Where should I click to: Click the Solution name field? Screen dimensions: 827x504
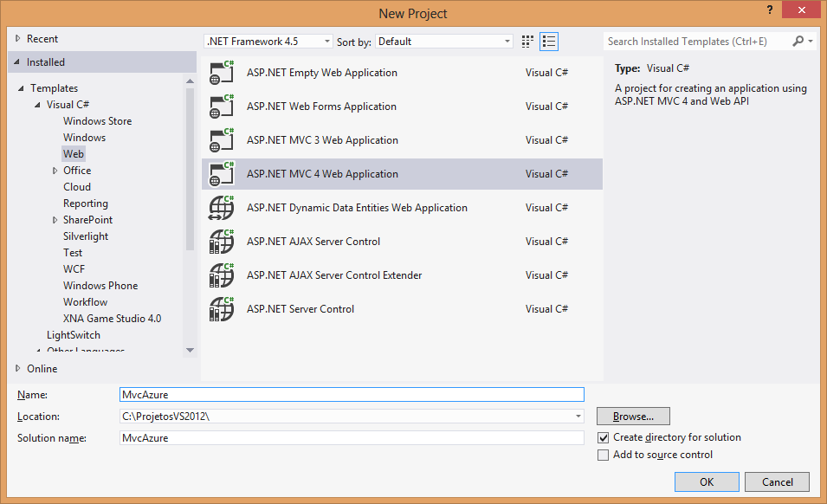coord(352,438)
